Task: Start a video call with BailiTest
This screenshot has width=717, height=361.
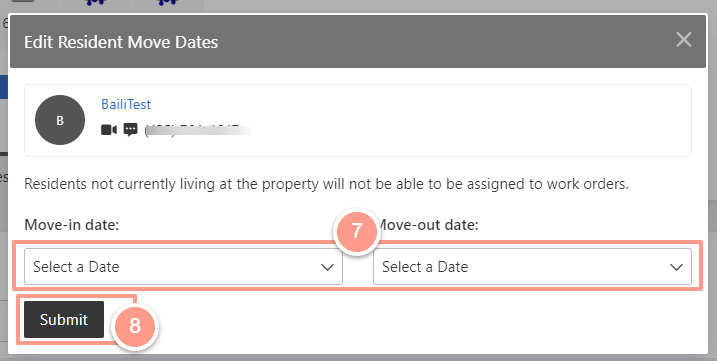Action: tap(109, 130)
